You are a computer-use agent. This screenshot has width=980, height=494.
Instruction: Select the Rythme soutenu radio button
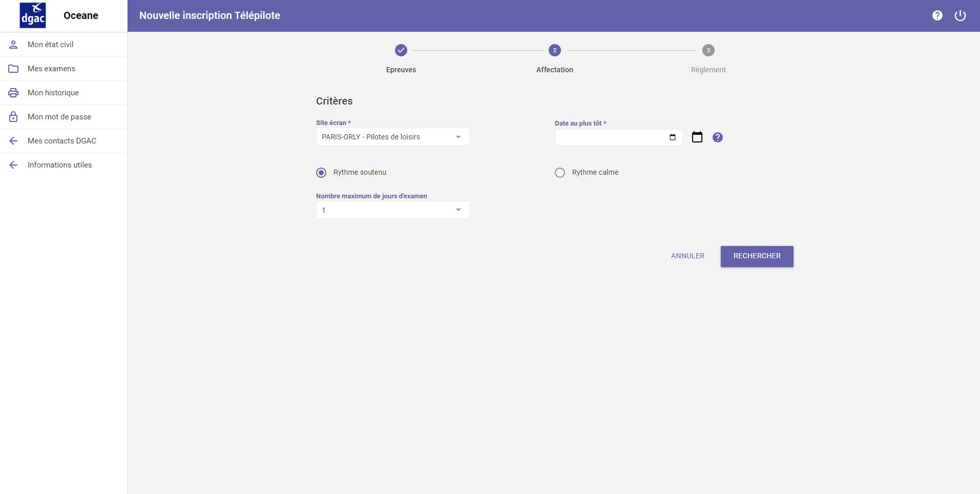tap(321, 173)
